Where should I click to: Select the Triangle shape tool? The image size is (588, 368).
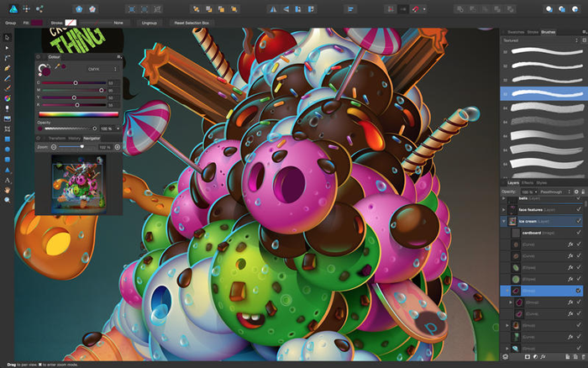click(7, 170)
